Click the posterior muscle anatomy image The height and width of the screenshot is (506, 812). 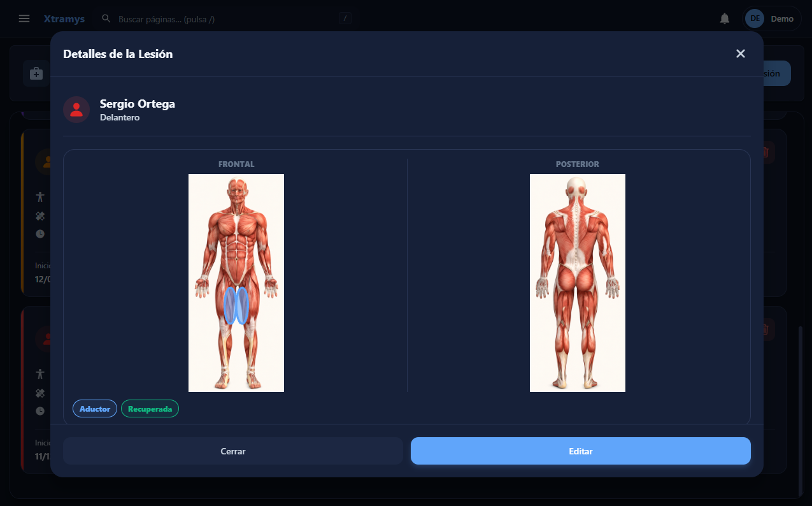[578, 283]
